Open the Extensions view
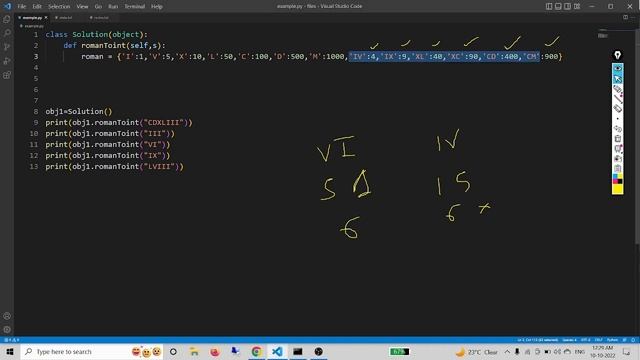Image resolution: width=640 pixels, height=360 pixels. 7,75
